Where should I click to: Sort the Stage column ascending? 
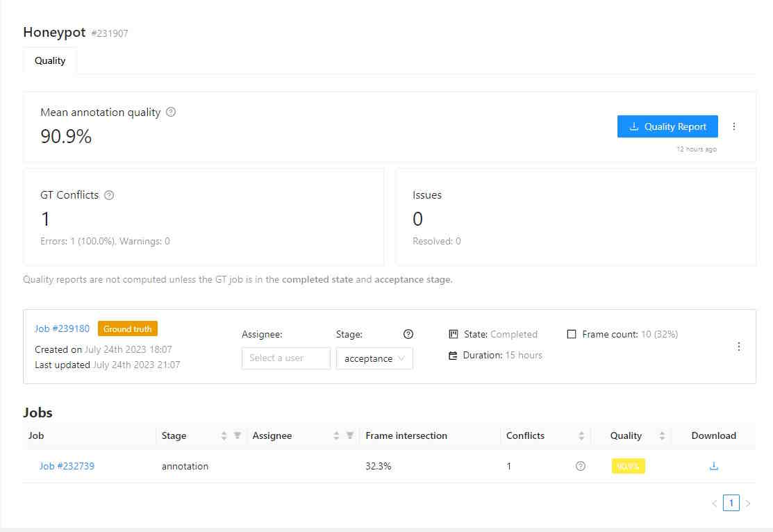click(x=222, y=432)
